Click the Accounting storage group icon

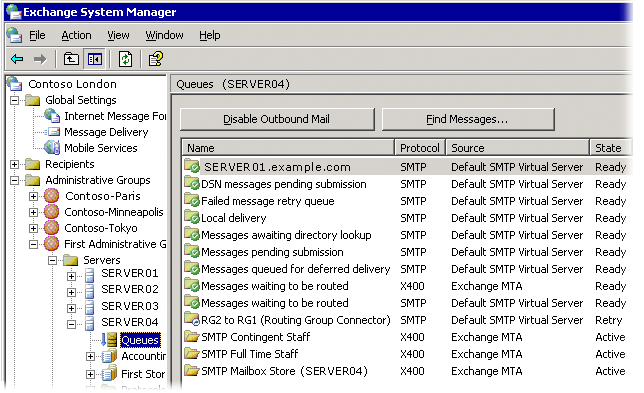pyautogui.click(x=109, y=356)
